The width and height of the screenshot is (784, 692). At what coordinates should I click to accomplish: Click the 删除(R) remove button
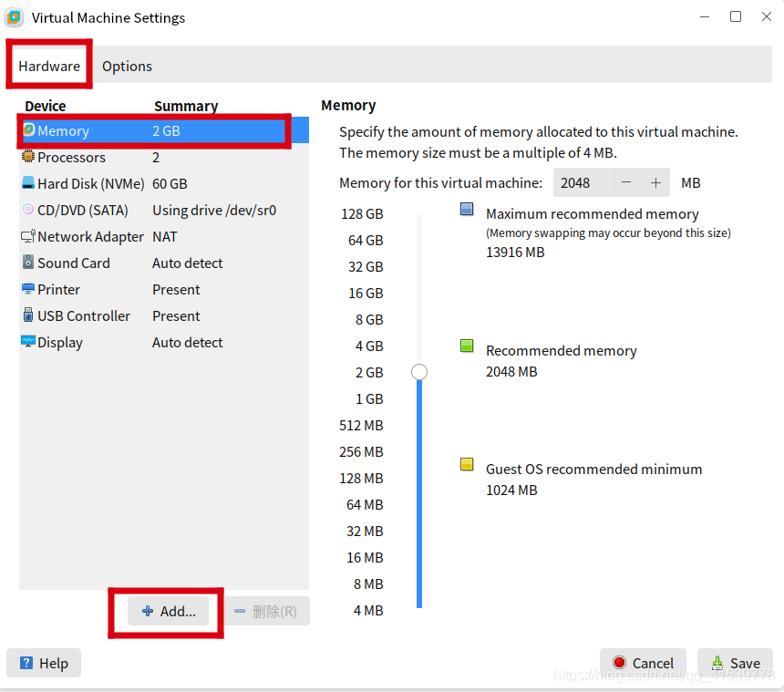coord(266,611)
